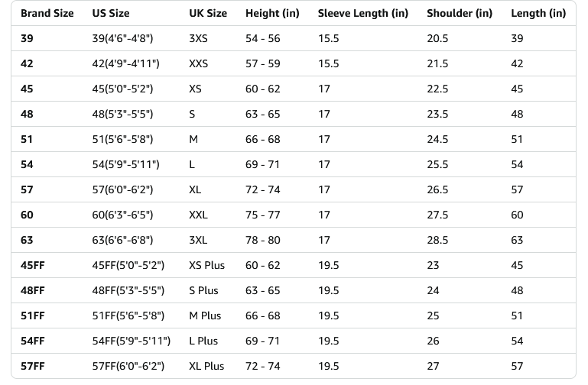Image resolution: width=588 pixels, height=385 pixels.
Task: Select the M Plus UK size cell
Action: click(x=205, y=316)
